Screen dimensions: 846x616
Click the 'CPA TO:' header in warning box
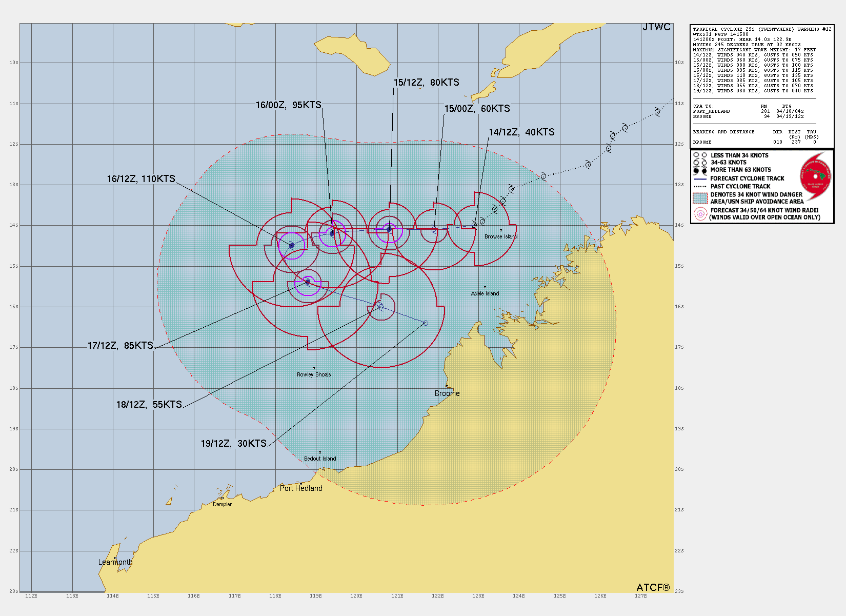tap(703, 106)
